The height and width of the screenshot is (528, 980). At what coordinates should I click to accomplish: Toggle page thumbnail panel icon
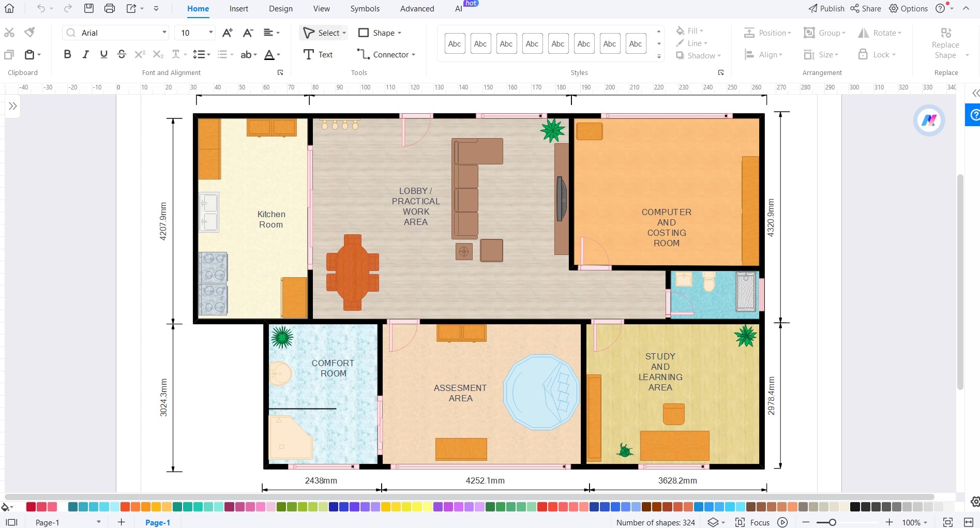pyautogui.click(x=11, y=522)
